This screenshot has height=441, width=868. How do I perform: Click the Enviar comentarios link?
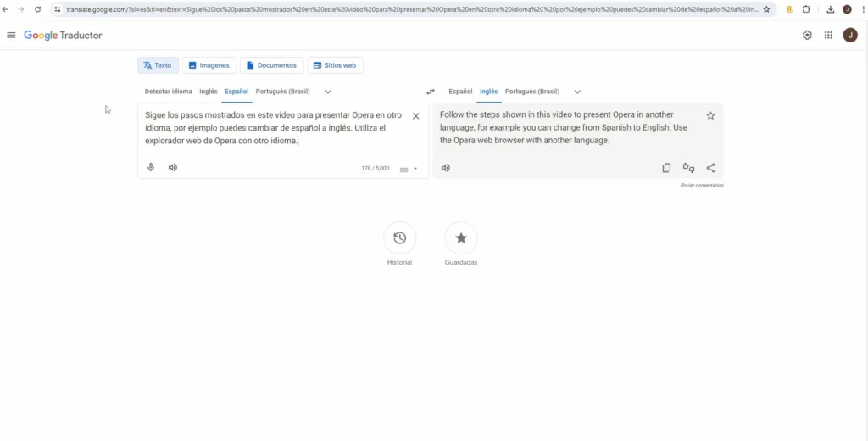point(701,186)
